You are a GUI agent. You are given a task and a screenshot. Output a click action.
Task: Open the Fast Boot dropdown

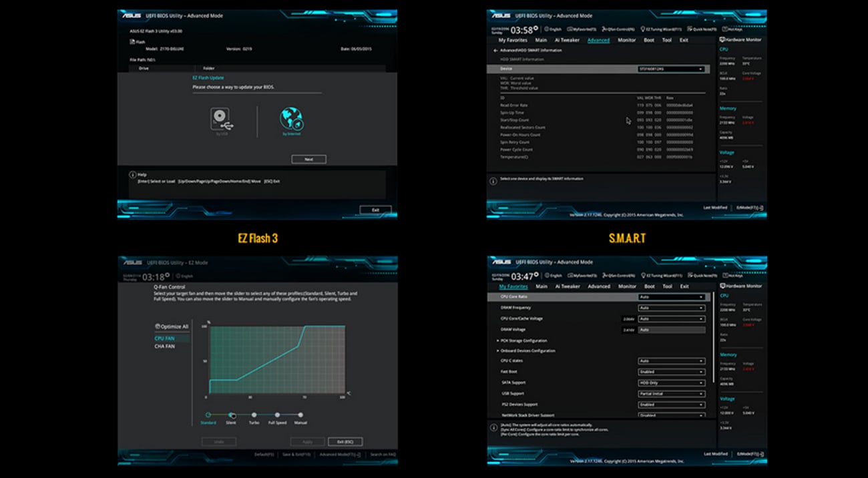672,372
